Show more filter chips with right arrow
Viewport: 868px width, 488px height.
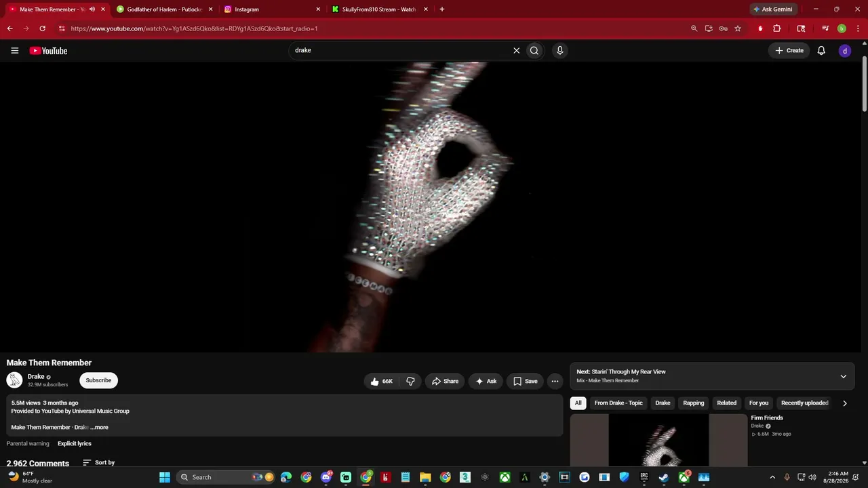pyautogui.click(x=844, y=403)
